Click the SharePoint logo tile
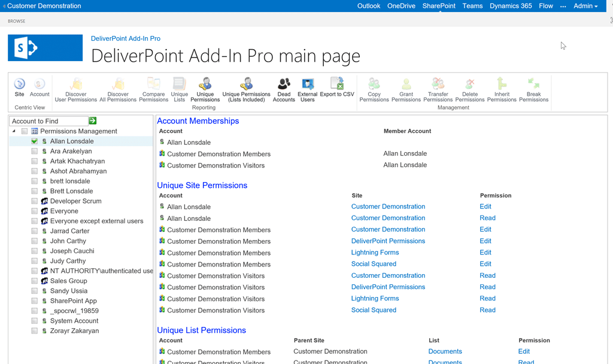Viewport: 613px width, 364px height. point(45,48)
